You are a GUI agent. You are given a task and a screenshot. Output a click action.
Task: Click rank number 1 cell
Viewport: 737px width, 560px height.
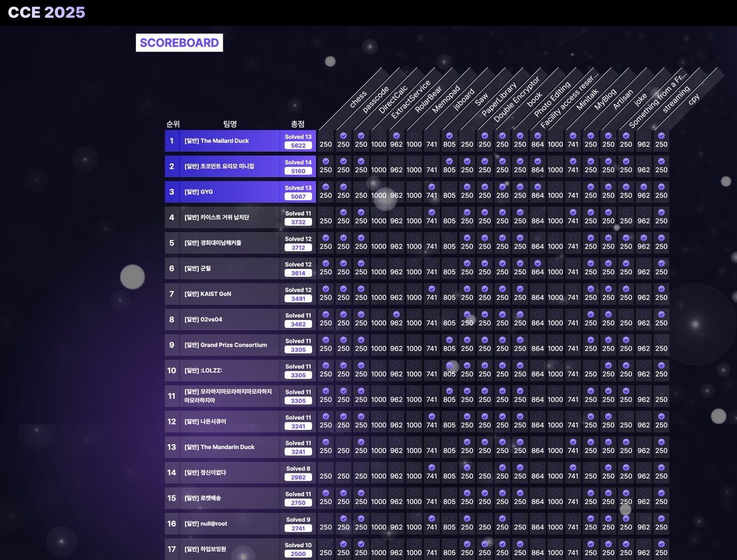(x=172, y=141)
